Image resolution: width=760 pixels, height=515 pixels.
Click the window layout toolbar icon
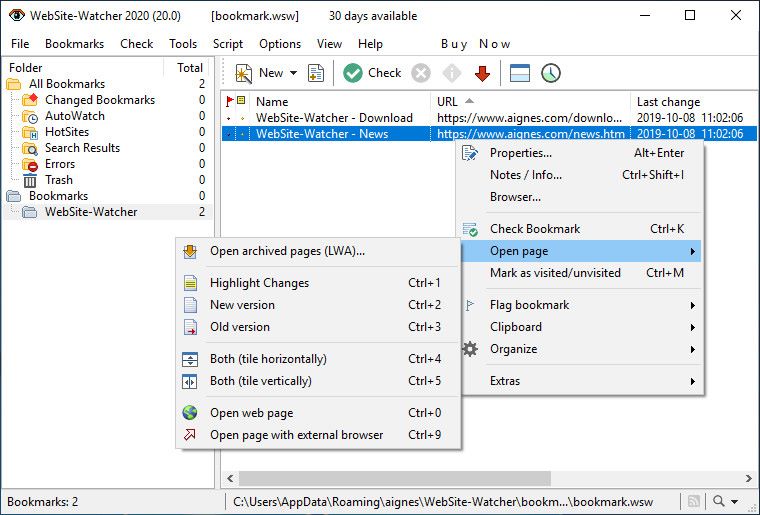(x=520, y=74)
